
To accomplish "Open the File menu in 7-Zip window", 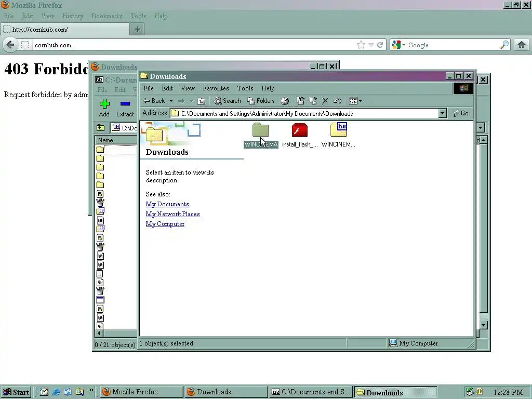I will coord(102,90).
